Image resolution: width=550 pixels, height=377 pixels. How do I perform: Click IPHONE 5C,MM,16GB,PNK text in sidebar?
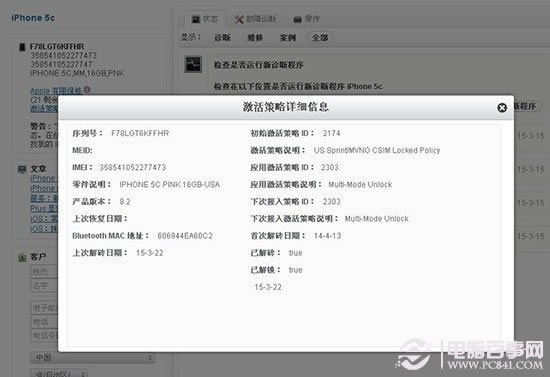coord(77,73)
